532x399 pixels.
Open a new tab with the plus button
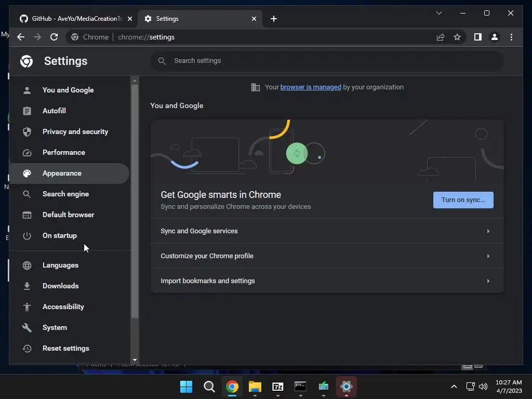tap(274, 19)
